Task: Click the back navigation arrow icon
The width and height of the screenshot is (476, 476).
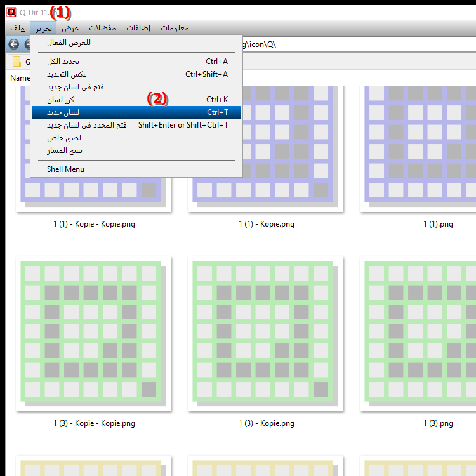Action: pyautogui.click(x=14, y=44)
